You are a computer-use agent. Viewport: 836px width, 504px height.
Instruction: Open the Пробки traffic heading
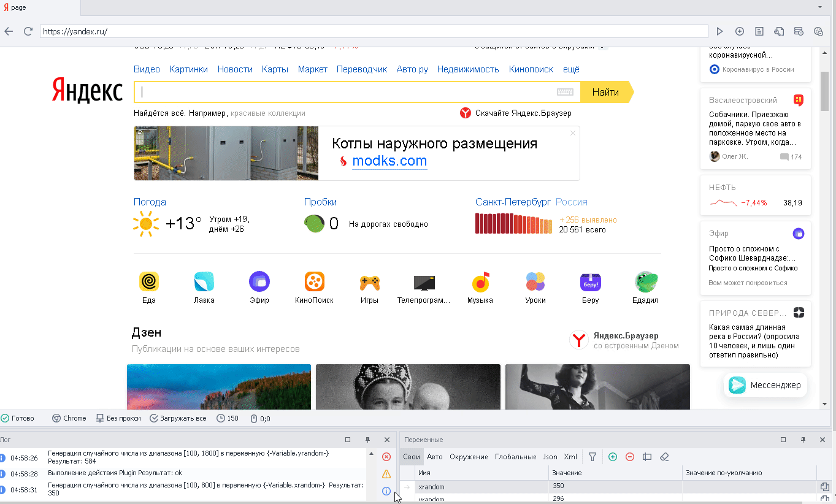pyautogui.click(x=320, y=202)
